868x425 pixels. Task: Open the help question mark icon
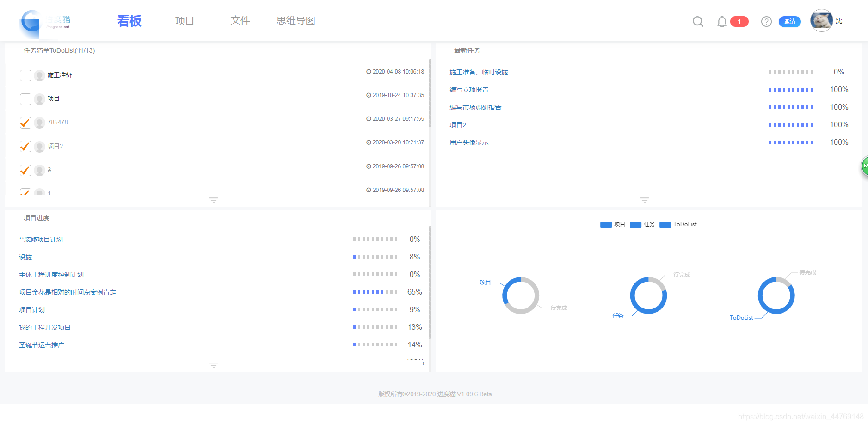766,21
